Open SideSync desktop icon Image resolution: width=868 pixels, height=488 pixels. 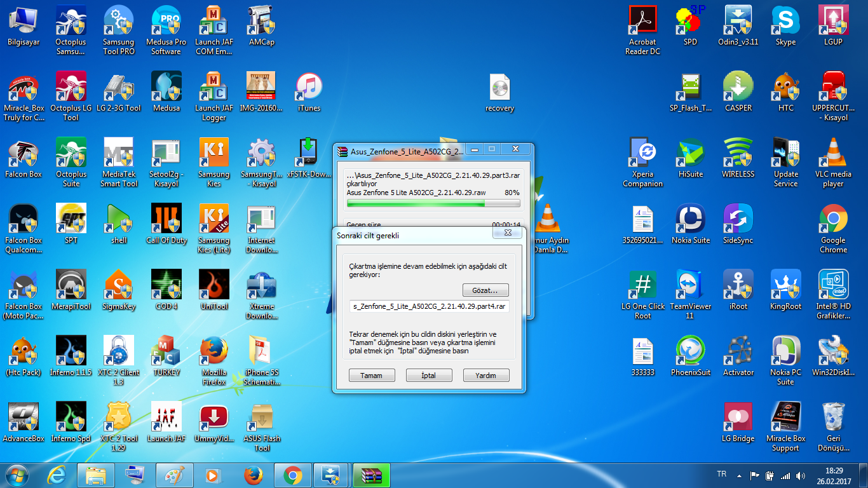click(x=738, y=224)
